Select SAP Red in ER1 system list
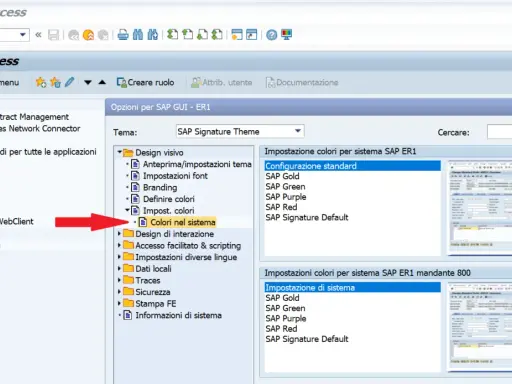512x384 pixels. pyautogui.click(x=353, y=207)
